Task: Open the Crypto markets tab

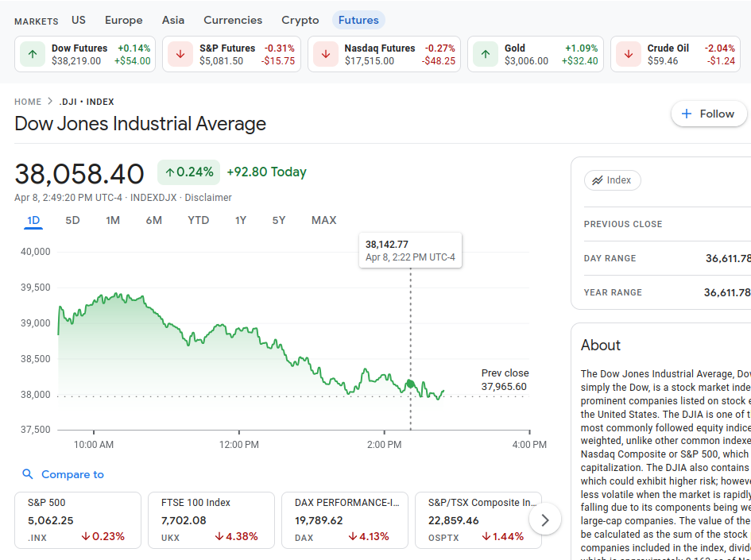Action: (300, 20)
